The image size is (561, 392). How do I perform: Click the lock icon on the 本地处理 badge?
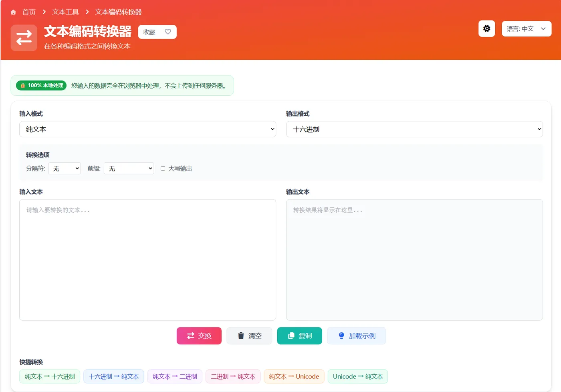22,85
